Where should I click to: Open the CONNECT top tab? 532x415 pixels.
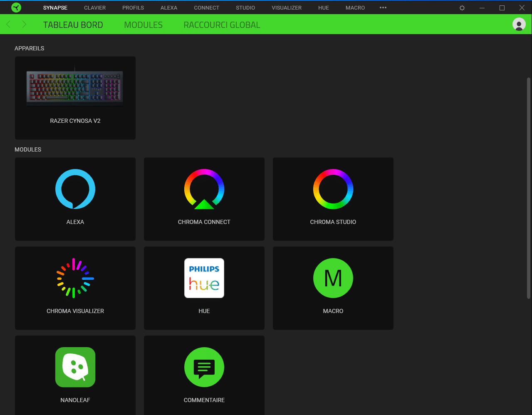(x=207, y=8)
